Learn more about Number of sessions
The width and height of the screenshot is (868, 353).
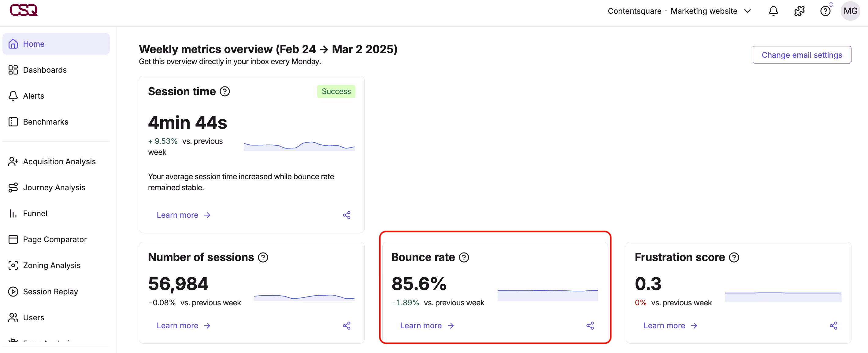point(178,326)
